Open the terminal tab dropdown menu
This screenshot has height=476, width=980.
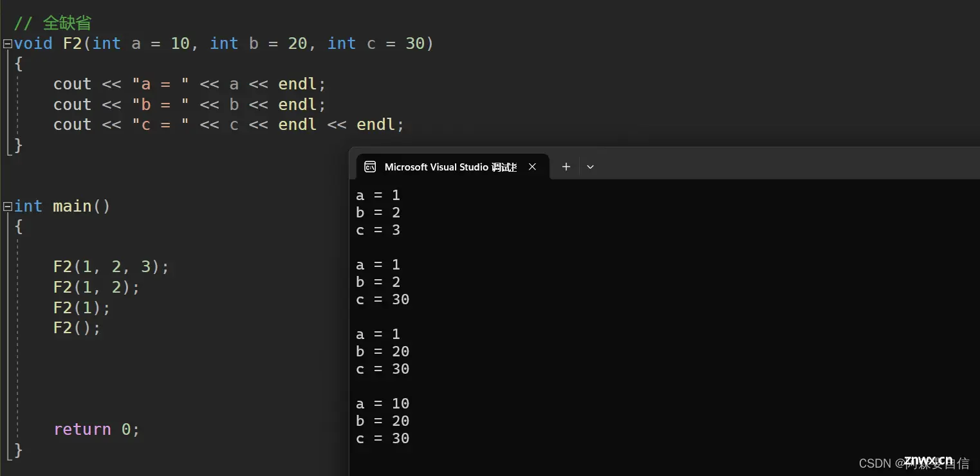[x=590, y=167]
